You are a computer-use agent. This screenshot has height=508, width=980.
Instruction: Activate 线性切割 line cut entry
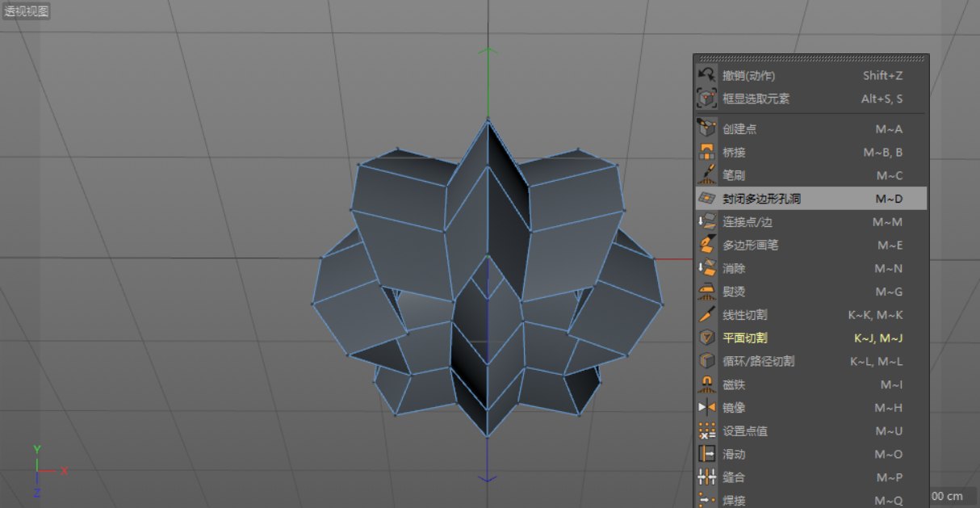[x=744, y=315]
